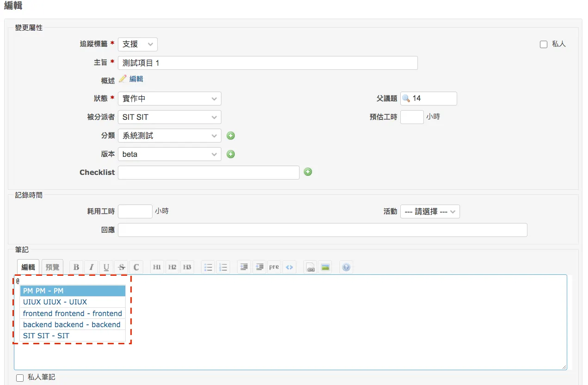
Task: Focus the 主旨 subject input field
Action: [268, 63]
